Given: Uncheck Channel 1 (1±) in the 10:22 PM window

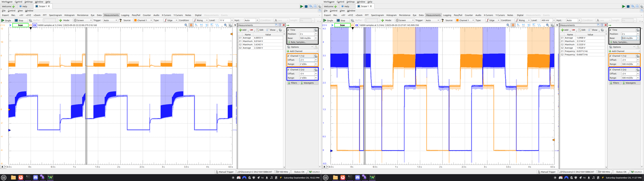Looking at the screenshot, I should pyautogui.click(x=288, y=56).
